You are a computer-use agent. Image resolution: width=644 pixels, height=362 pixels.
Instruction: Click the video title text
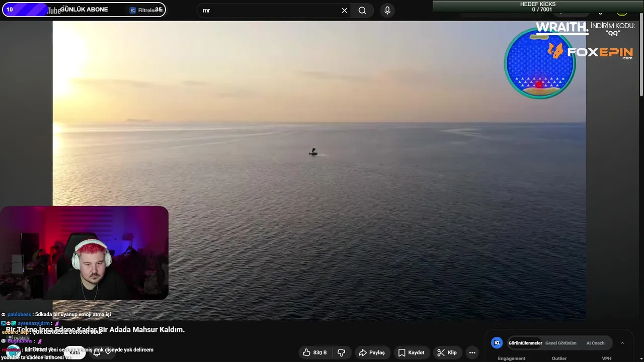point(95,330)
